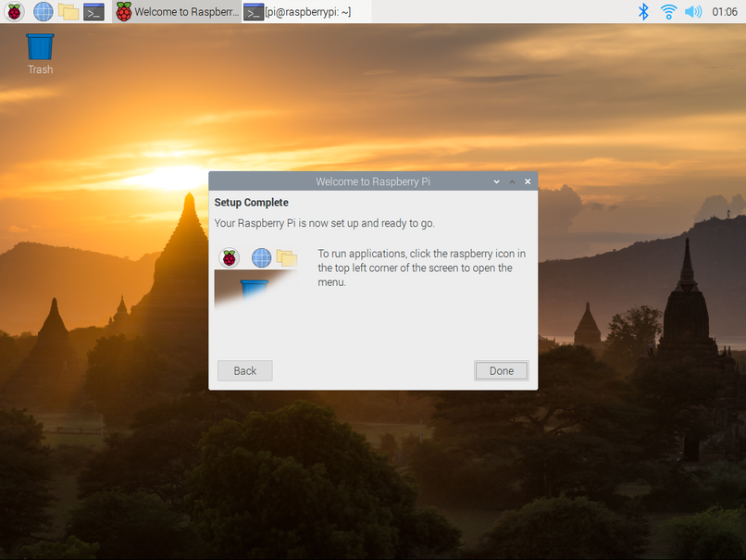The height and width of the screenshot is (560, 746).
Task: Click the Done button in the wizard
Action: (x=502, y=370)
